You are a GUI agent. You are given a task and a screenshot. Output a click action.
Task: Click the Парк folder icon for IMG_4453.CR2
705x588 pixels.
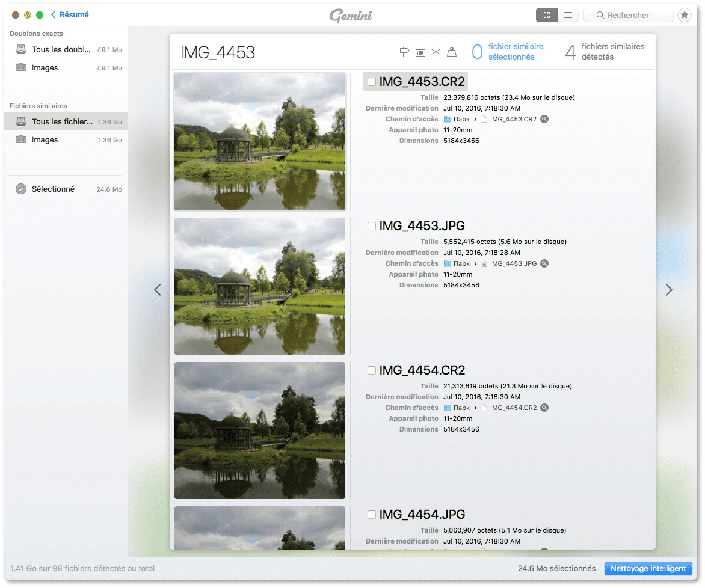tap(448, 119)
